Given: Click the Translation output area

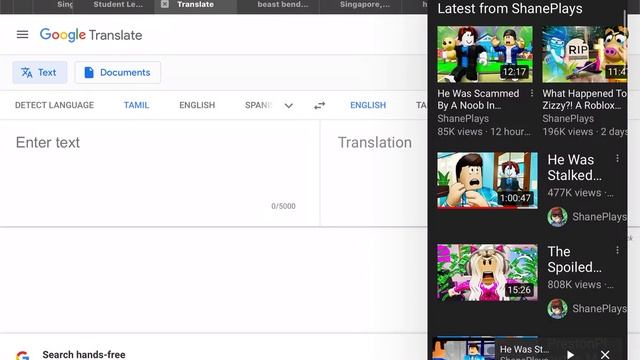Looking at the screenshot, I should (x=374, y=173).
